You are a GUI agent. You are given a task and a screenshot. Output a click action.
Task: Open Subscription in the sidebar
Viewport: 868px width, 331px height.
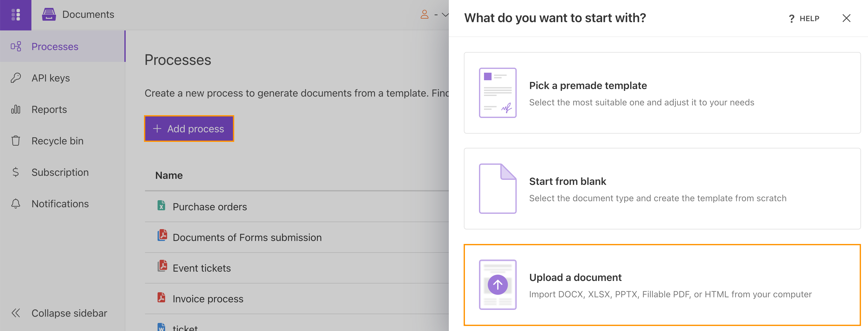coord(63,172)
